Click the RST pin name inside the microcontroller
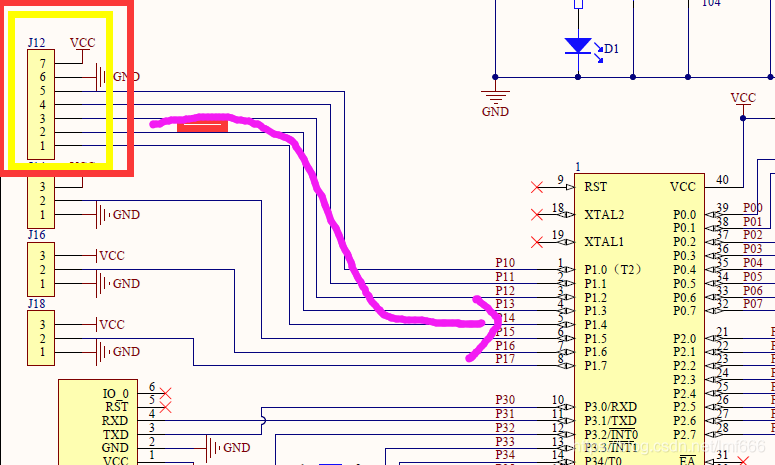This screenshot has width=775, height=465. pos(596,186)
